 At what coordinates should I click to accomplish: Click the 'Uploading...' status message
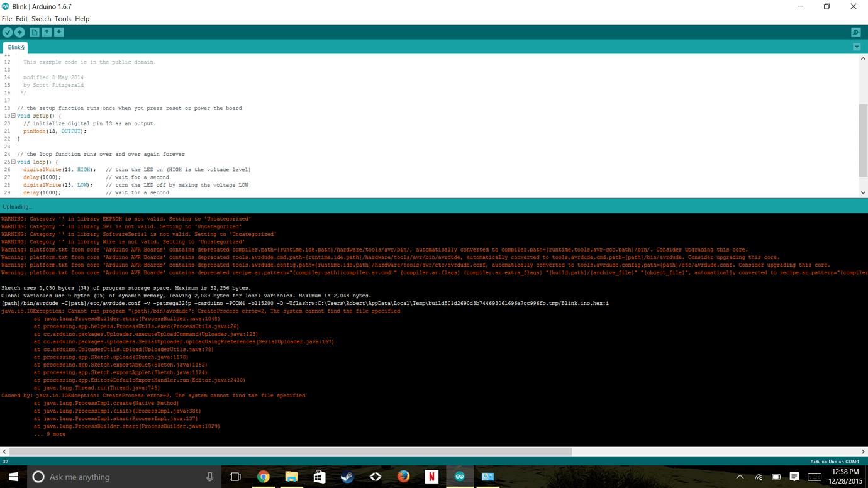17,207
